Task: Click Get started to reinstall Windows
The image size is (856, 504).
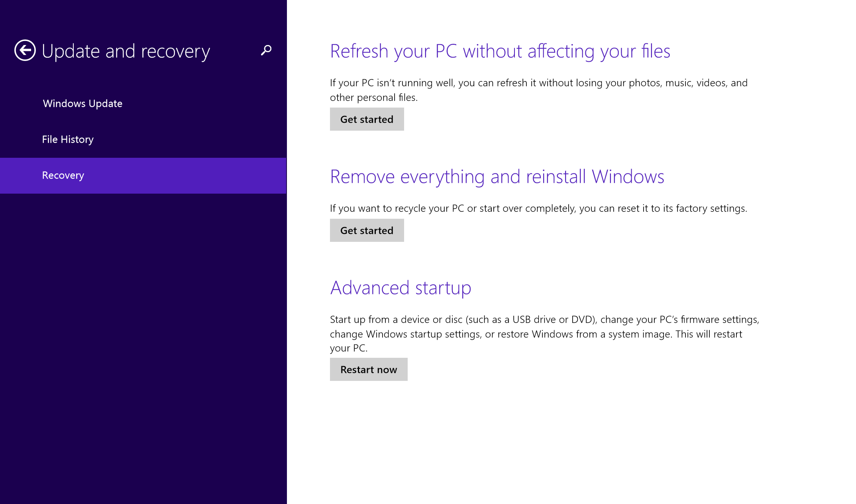Action: (367, 230)
